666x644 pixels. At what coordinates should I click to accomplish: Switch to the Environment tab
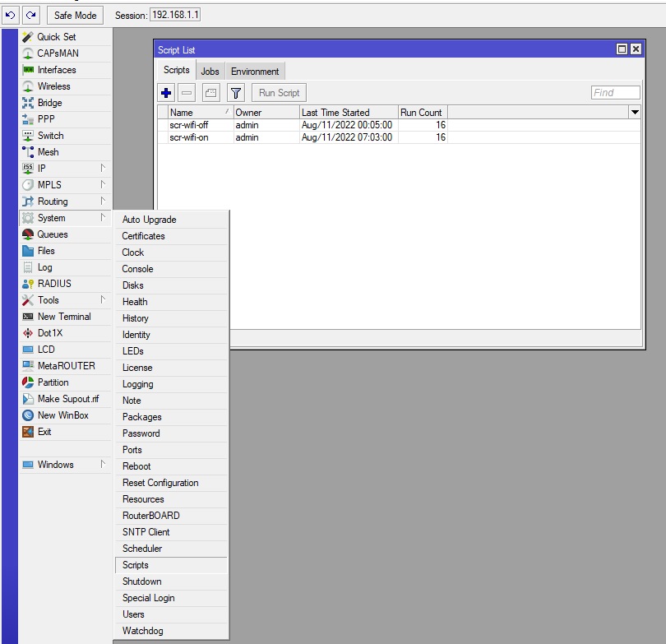pos(255,72)
